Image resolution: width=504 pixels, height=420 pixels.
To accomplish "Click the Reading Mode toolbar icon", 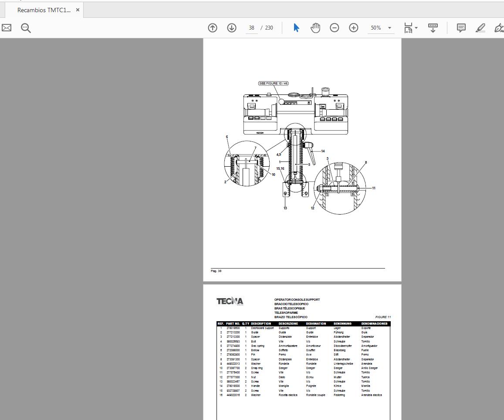I will [433, 27].
